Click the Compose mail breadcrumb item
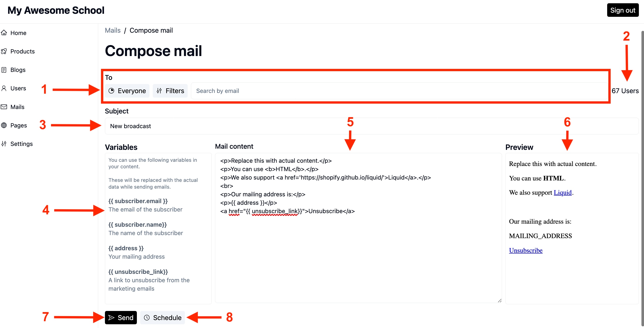Viewport: 644px width, 328px height. click(x=151, y=30)
